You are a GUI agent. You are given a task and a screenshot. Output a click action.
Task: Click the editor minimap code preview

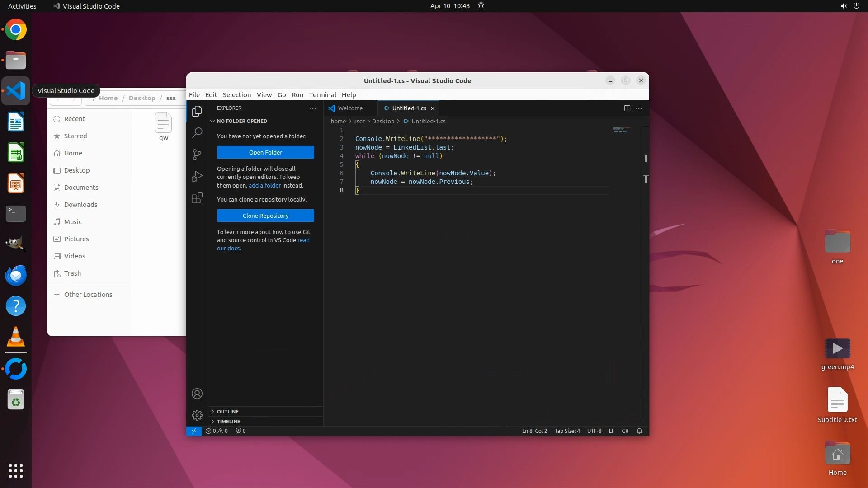(x=621, y=130)
